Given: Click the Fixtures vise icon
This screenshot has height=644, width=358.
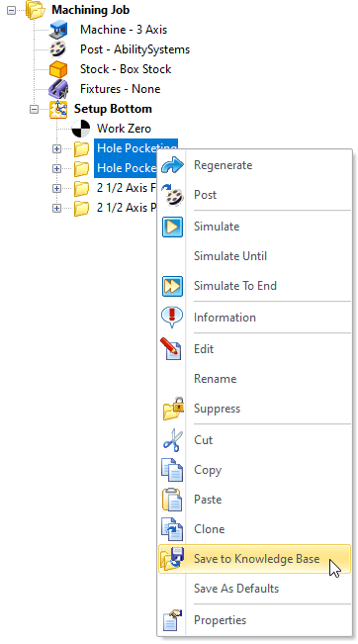Looking at the screenshot, I should [58, 89].
